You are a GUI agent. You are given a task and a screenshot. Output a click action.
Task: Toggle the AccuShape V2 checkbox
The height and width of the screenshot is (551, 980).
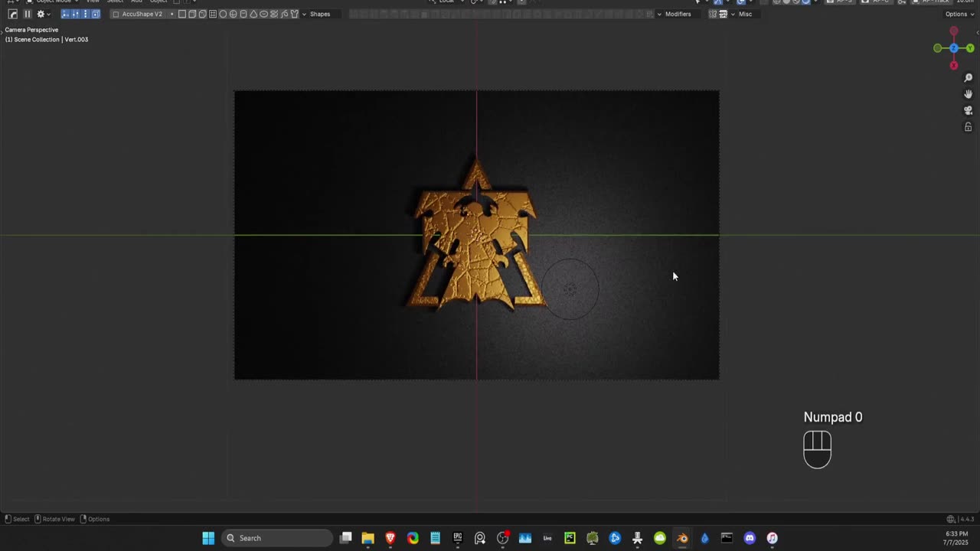click(116, 14)
